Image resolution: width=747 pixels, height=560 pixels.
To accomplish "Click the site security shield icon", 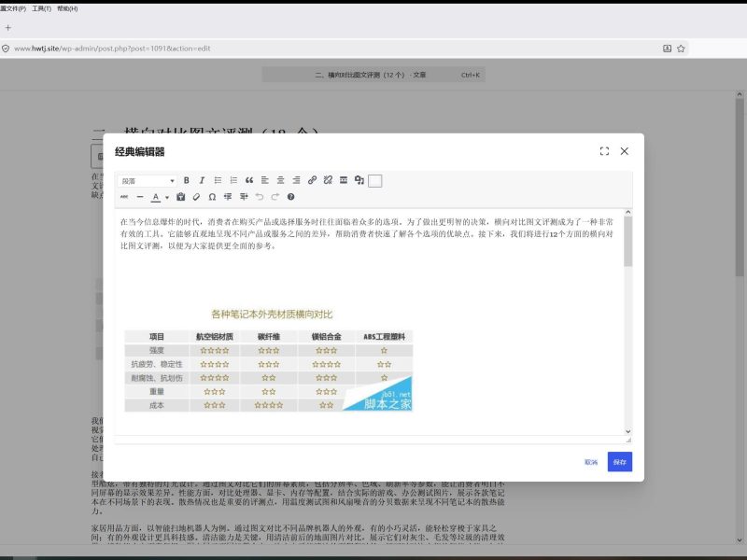I will click(x=6, y=49).
